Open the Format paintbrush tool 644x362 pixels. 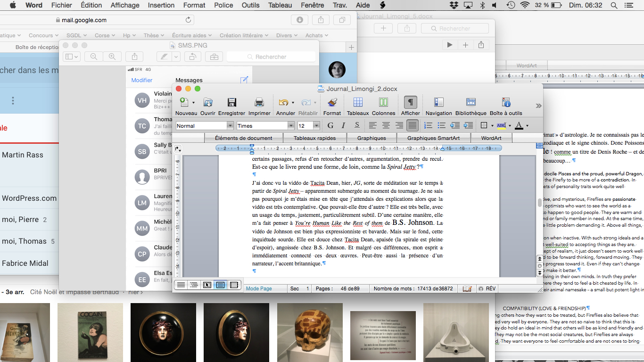tap(332, 103)
